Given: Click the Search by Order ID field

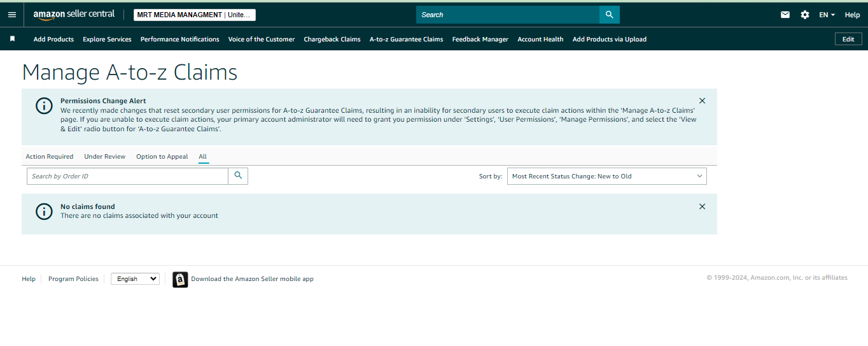Looking at the screenshot, I should coord(127,176).
